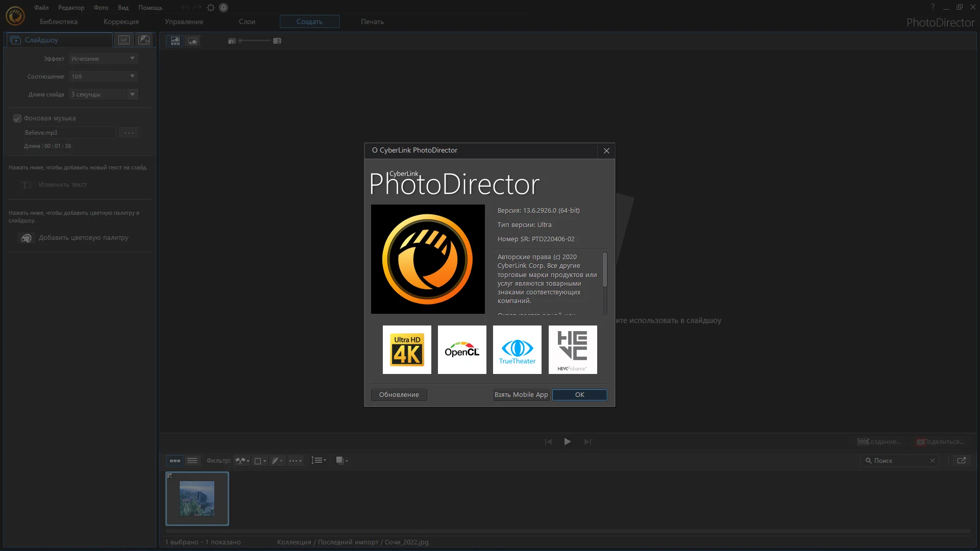Toggle the Фоновая музыка checkbox
980x551 pixels.
pyautogui.click(x=17, y=118)
